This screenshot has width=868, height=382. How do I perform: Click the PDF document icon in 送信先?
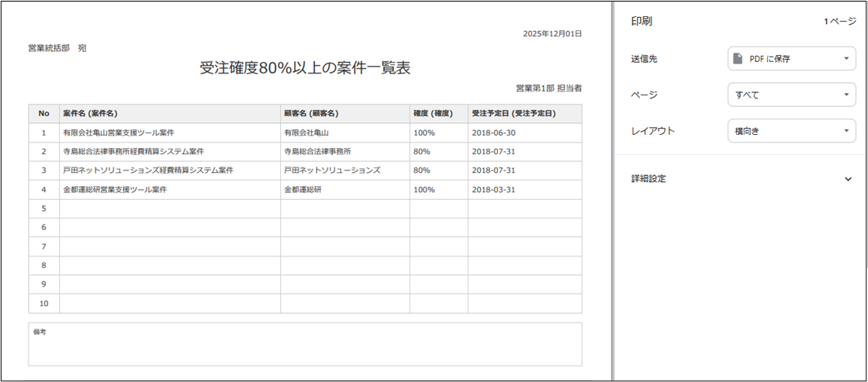738,59
